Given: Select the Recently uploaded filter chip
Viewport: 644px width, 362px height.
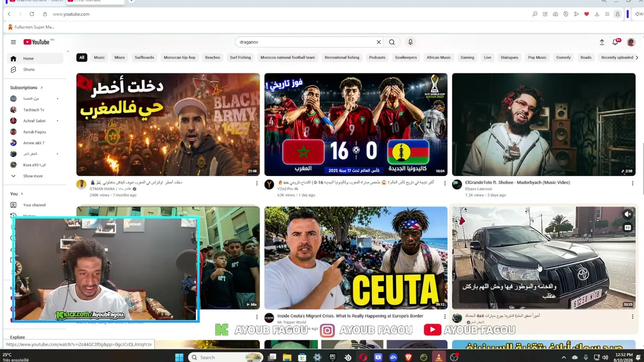Looking at the screenshot, I should tap(617, 57).
